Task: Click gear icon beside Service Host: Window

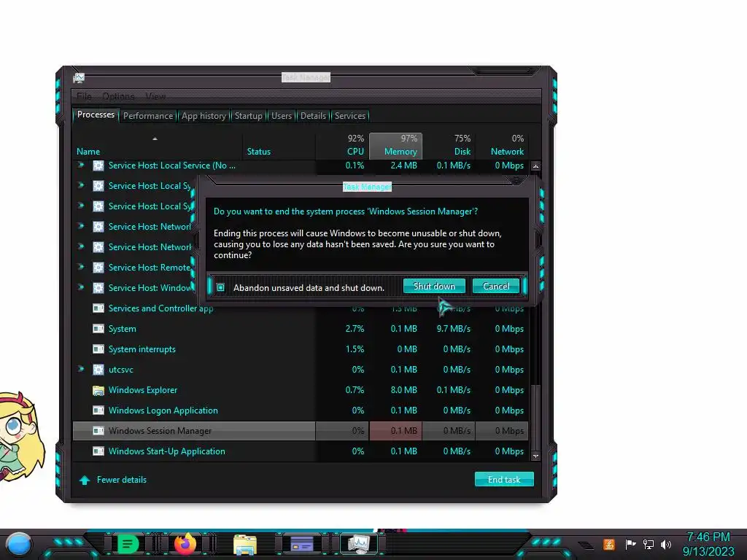Action: coord(98,288)
